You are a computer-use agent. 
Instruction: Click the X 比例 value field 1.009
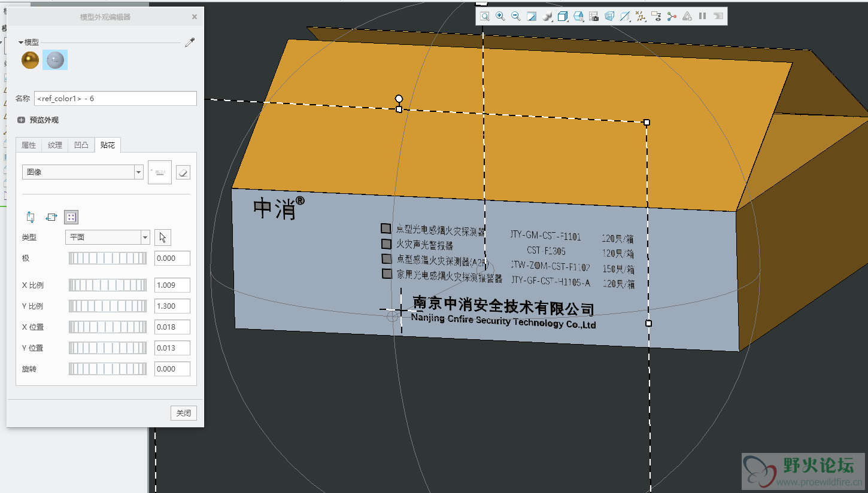[172, 285]
